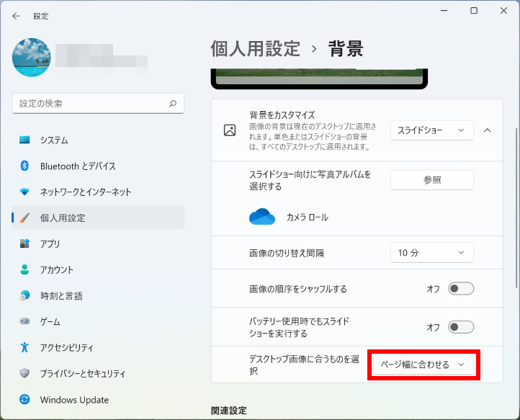Click the 参照 browse button

tap(432, 180)
